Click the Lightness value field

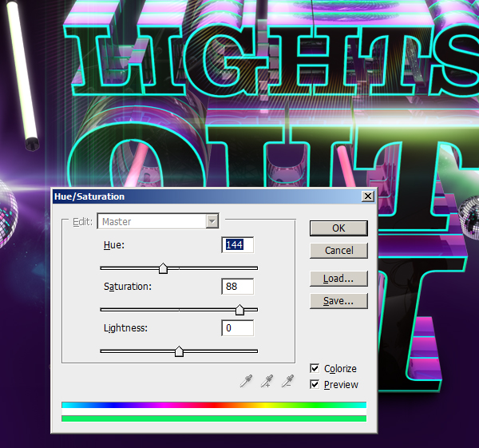237,328
